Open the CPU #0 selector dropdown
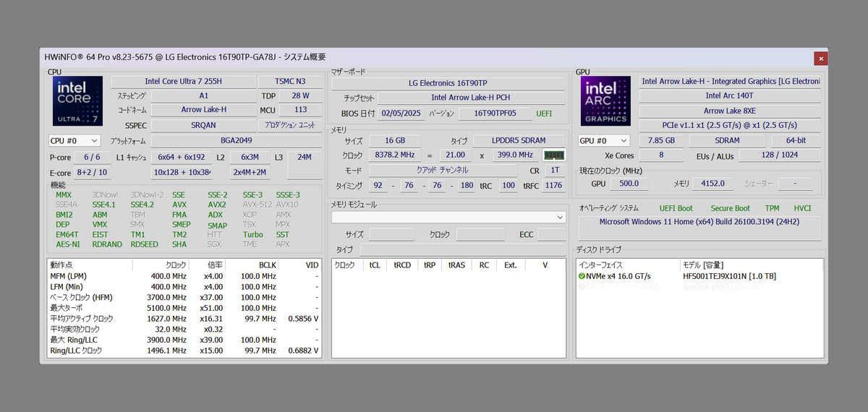 [74, 141]
